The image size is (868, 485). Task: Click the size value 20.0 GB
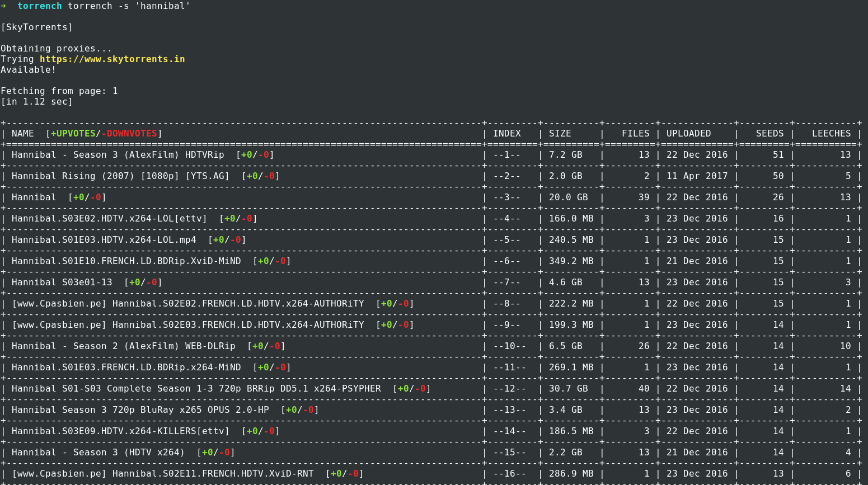[x=569, y=197]
